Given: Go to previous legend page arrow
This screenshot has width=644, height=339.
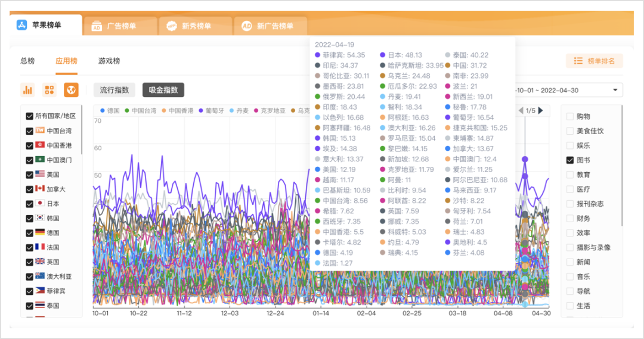Looking at the screenshot, I should click(x=521, y=110).
